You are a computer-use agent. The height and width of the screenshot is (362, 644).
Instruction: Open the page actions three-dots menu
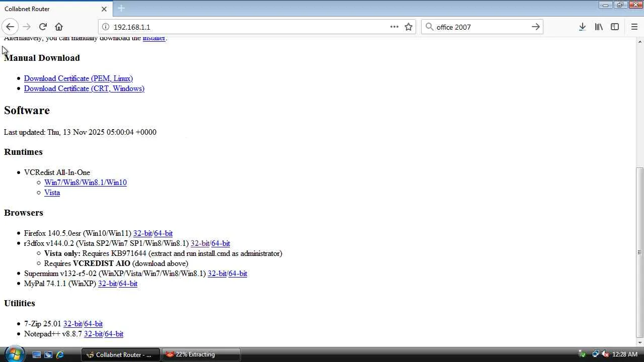click(394, 27)
